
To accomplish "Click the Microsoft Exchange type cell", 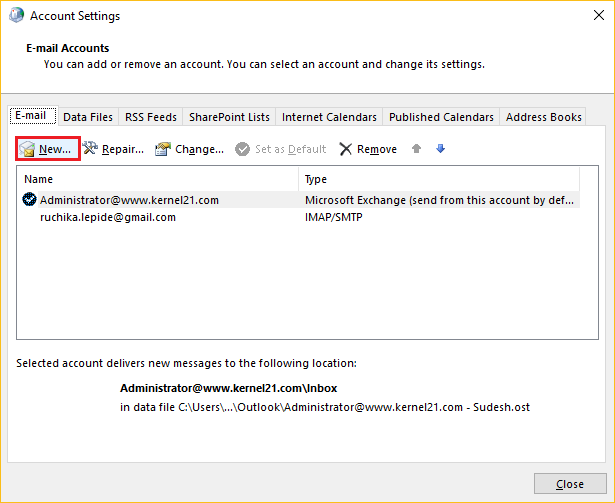I will click(x=439, y=200).
